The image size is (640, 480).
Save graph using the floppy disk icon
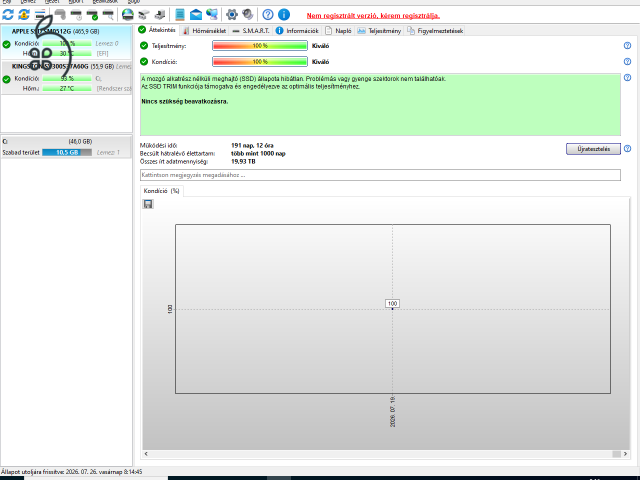pyautogui.click(x=148, y=204)
